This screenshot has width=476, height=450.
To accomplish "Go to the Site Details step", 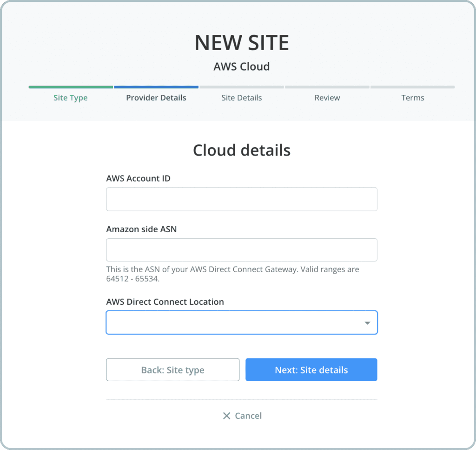I will click(x=241, y=98).
